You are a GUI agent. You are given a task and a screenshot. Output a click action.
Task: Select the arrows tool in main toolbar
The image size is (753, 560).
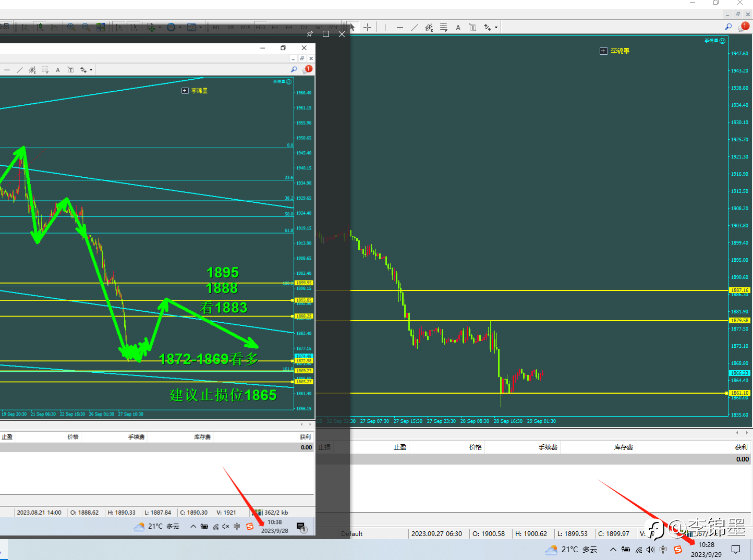click(x=488, y=27)
